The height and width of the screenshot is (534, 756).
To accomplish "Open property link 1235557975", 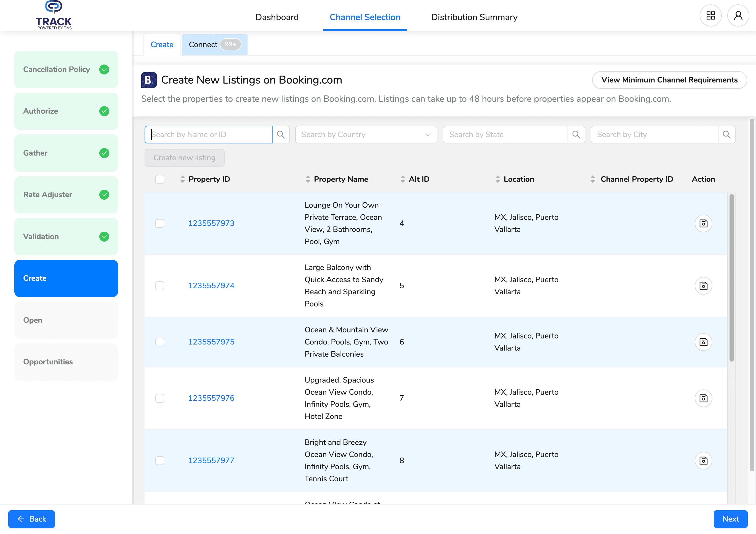I will click(x=211, y=342).
